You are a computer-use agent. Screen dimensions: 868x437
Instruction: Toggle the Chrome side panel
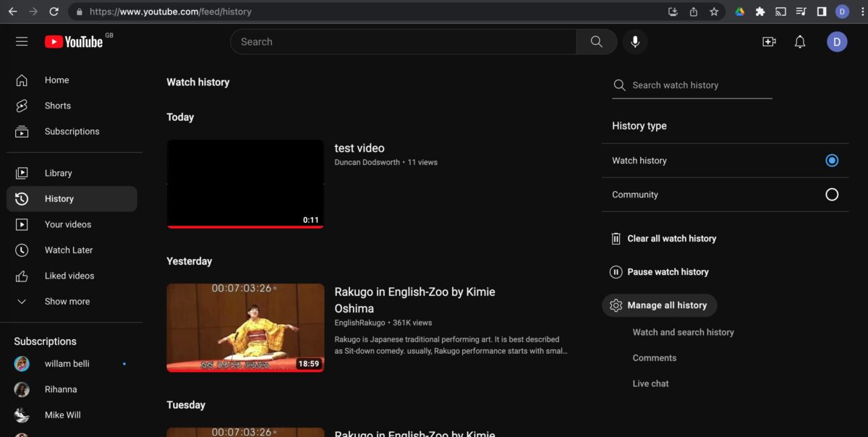(822, 12)
